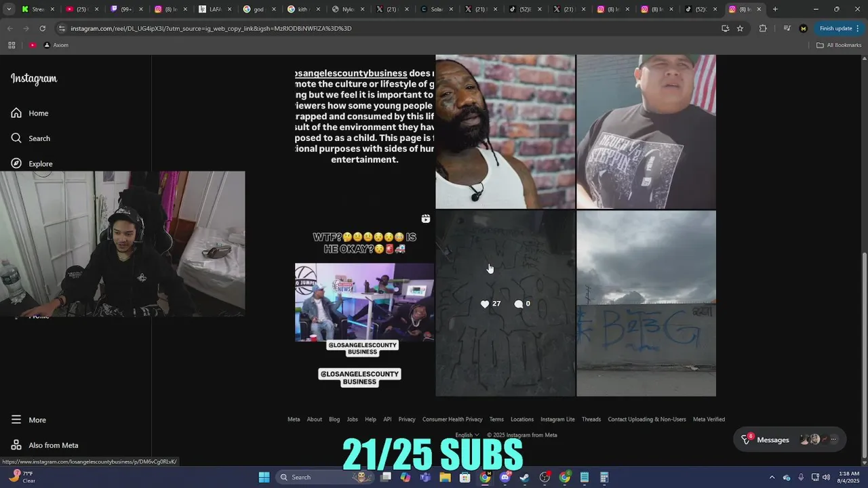
Task: Open the Apps grid in bookmarks bar
Action: point(12,45)
